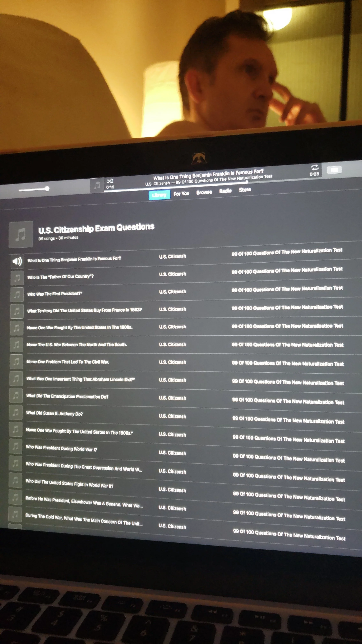362x644 pixels.
Task: Click the note icon beside the North And South war row
Action: [16, 345]
